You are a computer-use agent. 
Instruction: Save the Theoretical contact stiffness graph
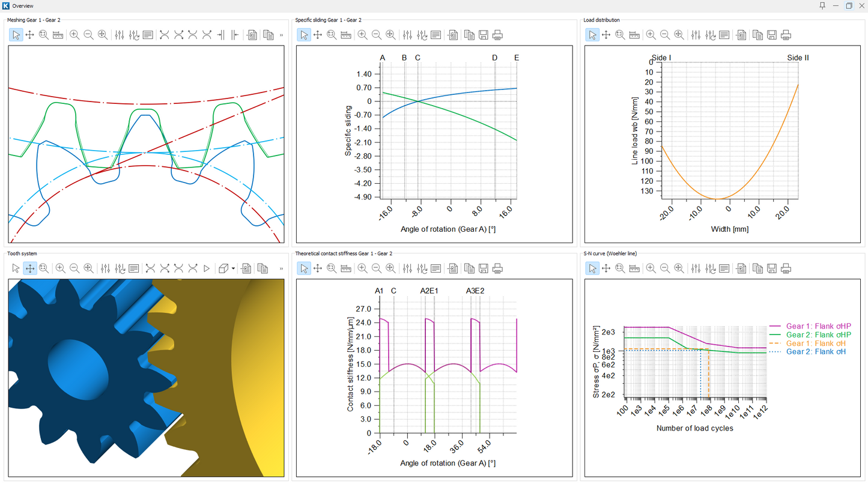point(483,268)
